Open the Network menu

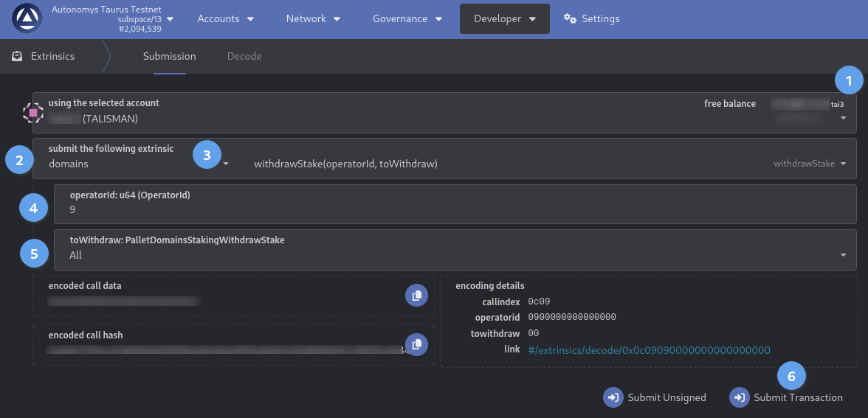pos(313,18)
